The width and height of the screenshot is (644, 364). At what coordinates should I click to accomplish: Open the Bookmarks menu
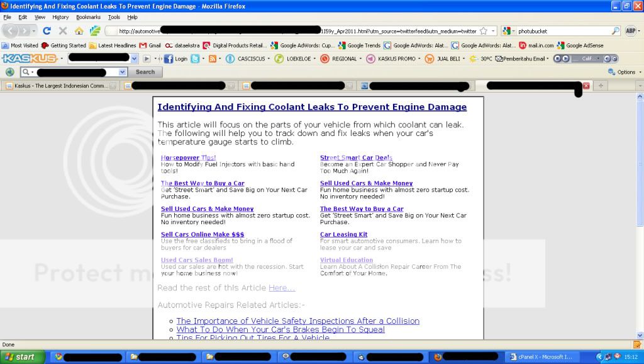pyautogui.click(x=88, y=17)
